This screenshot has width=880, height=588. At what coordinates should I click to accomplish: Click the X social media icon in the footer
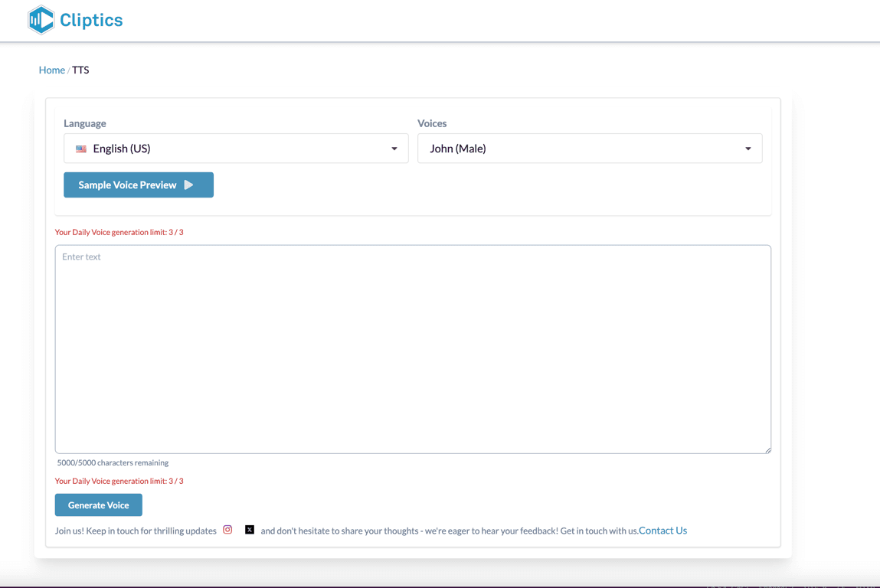pos(250,529)
